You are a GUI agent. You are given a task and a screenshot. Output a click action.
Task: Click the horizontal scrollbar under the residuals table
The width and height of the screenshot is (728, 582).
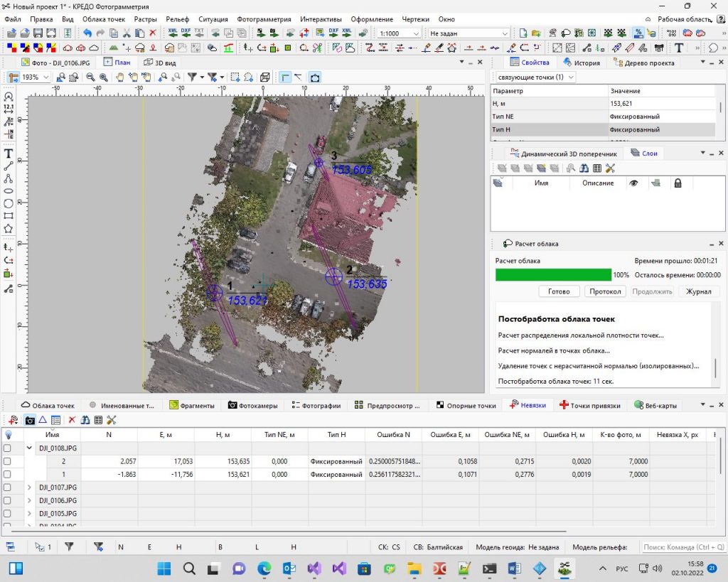(288, 531)
